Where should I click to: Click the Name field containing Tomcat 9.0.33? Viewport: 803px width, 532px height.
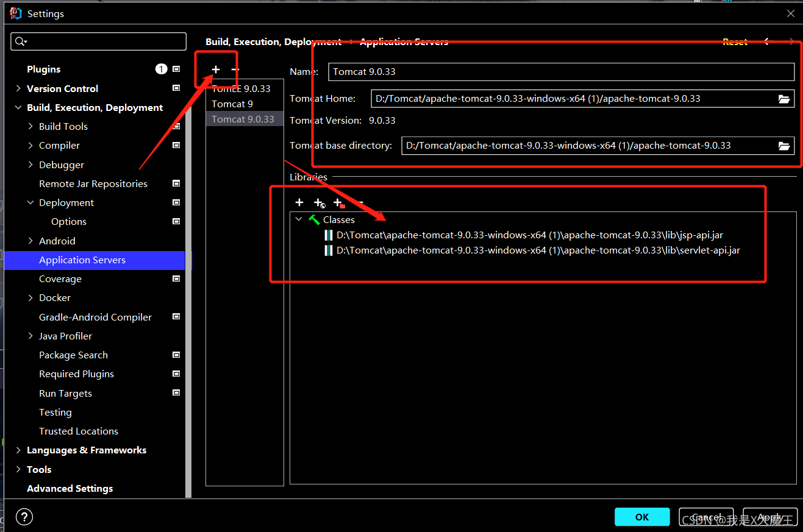pyautogui.click(x=561, y=71)
